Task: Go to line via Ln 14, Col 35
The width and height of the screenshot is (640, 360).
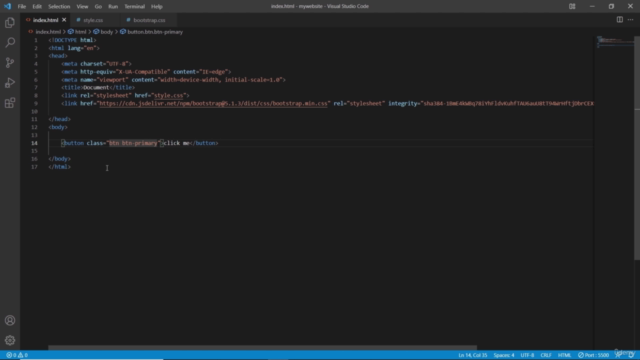Action: click(x=473, y=355)
